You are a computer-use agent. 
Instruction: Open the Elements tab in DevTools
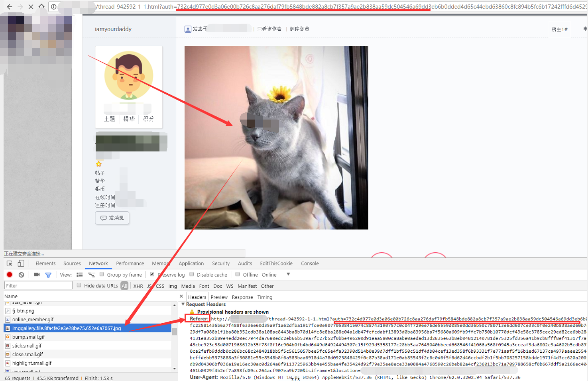(45, 263)
